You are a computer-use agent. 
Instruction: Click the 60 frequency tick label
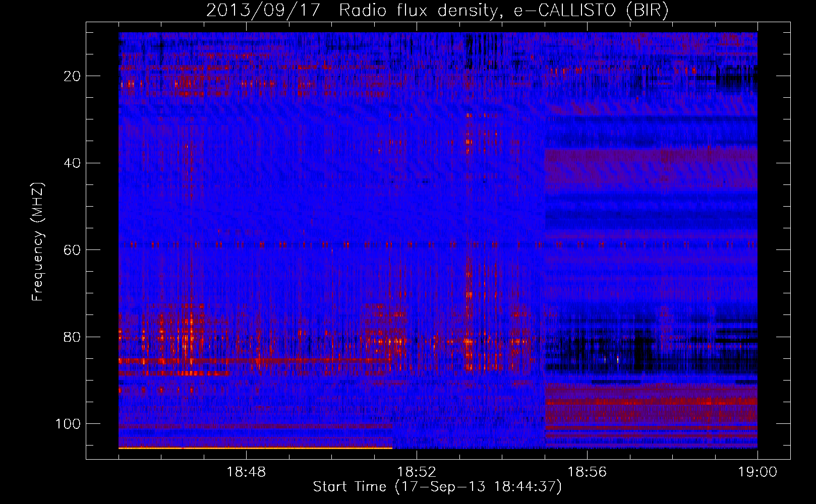pyautogui.click(x=73, y=250)
